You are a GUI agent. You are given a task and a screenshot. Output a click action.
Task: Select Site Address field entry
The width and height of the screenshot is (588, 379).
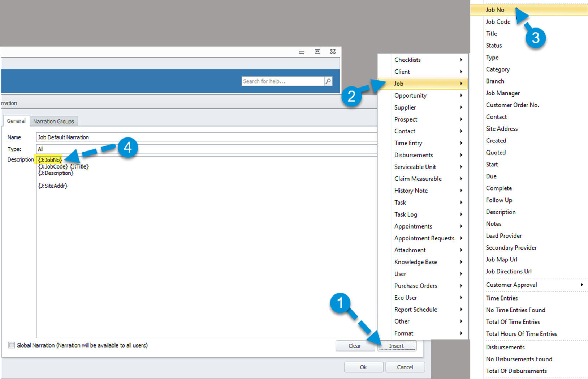tap(502, 129)
